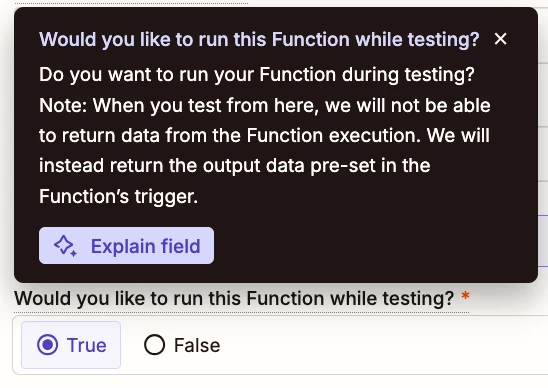548x388 pixels.
Task: Select the True radio option
Action: (x=71, y=345)
